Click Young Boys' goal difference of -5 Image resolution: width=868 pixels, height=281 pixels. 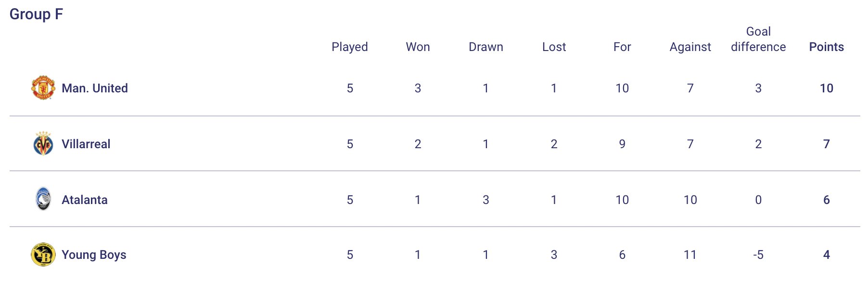pyautogui.click(x=758, y=255)
